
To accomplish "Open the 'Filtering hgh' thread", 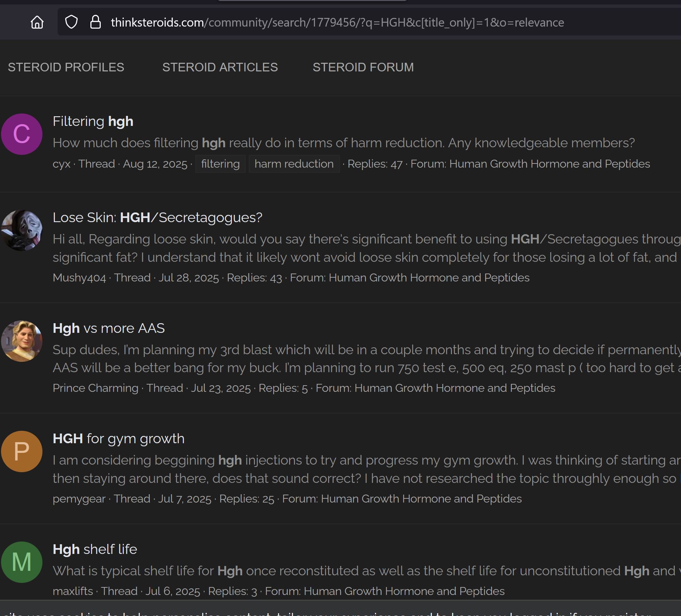I will click(93, 121).
